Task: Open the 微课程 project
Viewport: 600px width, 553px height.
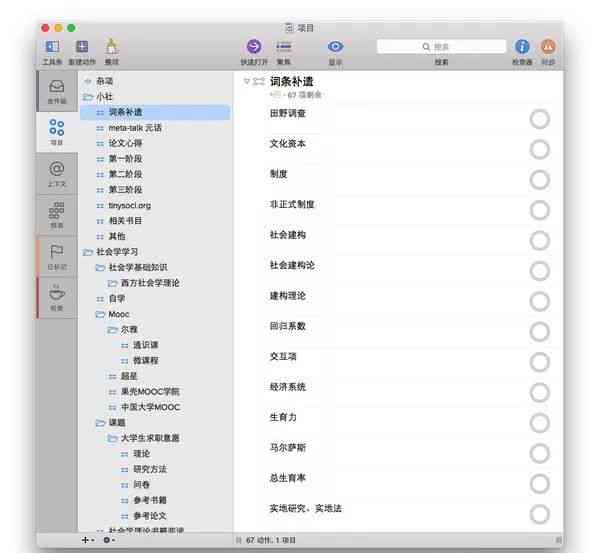Action: click(x=146, y=361)
